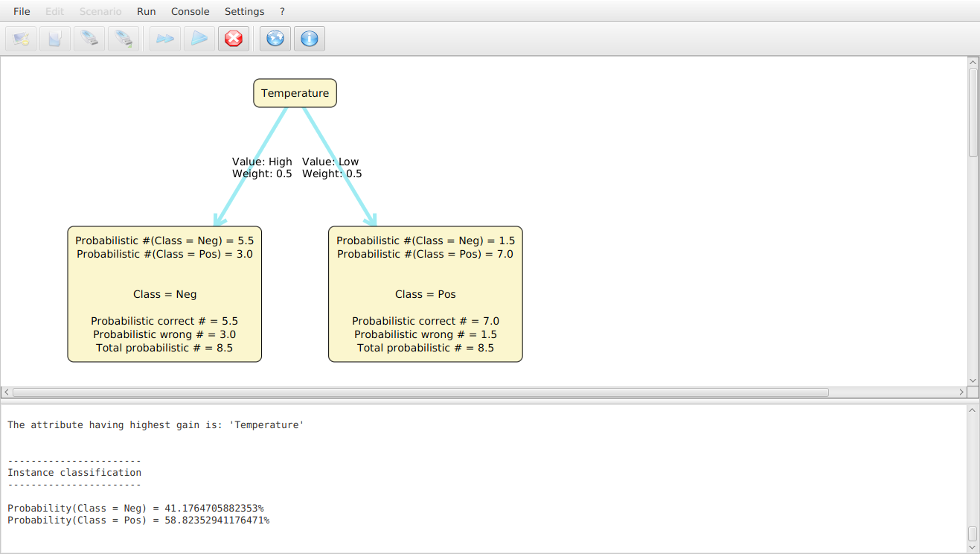Click the 'Probability(Class = Pos)' console line

pos(138,520)
